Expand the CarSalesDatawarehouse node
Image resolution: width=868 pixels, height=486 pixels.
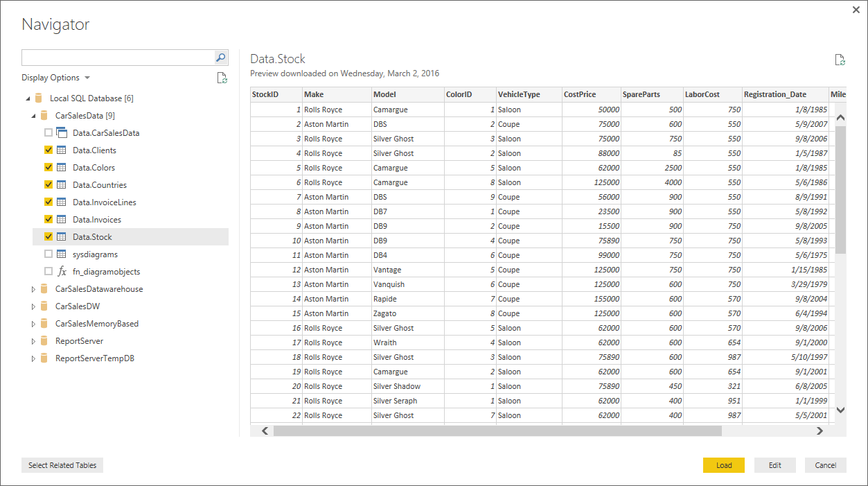(x=33, y=289)
